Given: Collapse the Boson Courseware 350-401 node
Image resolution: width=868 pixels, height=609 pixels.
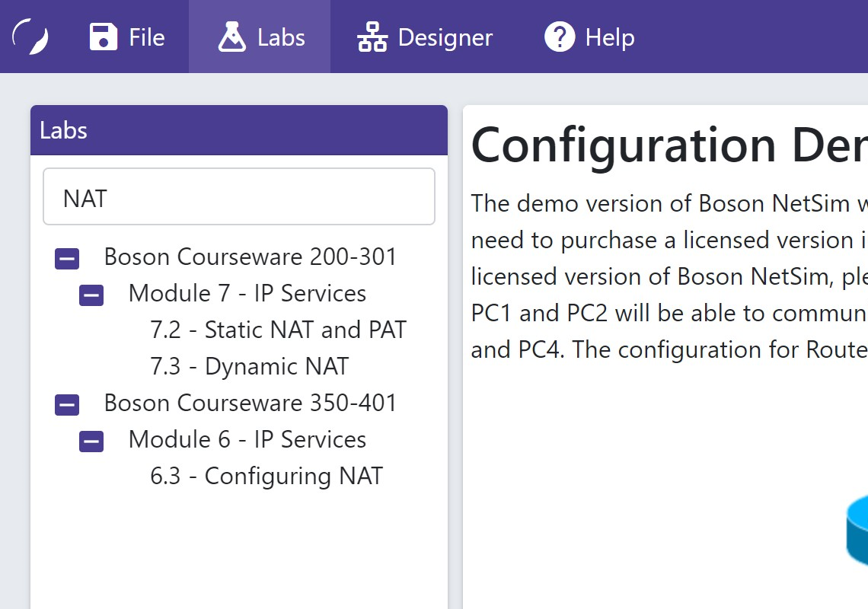Looking at the screenshot, I should coord(67,406).
